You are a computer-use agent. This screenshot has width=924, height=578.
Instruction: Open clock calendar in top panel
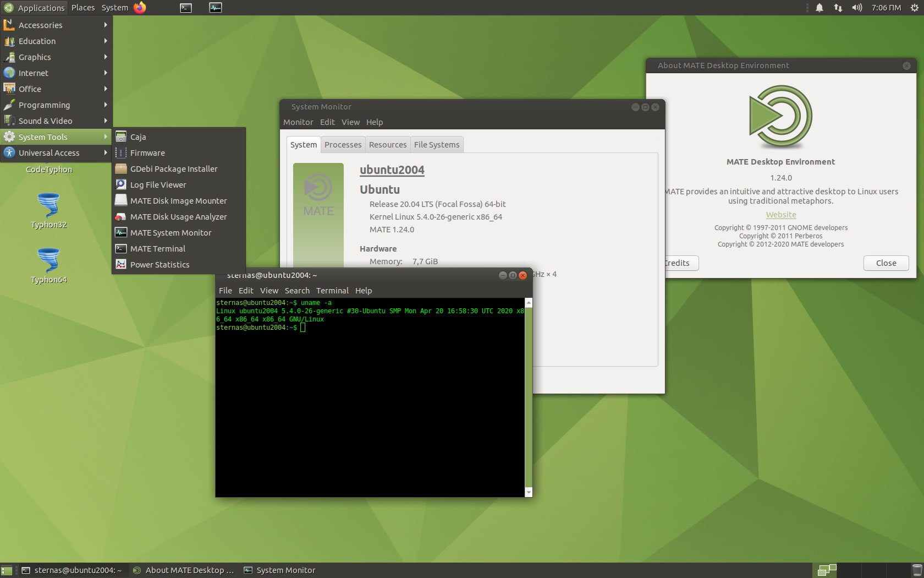[x=886, y=8]
